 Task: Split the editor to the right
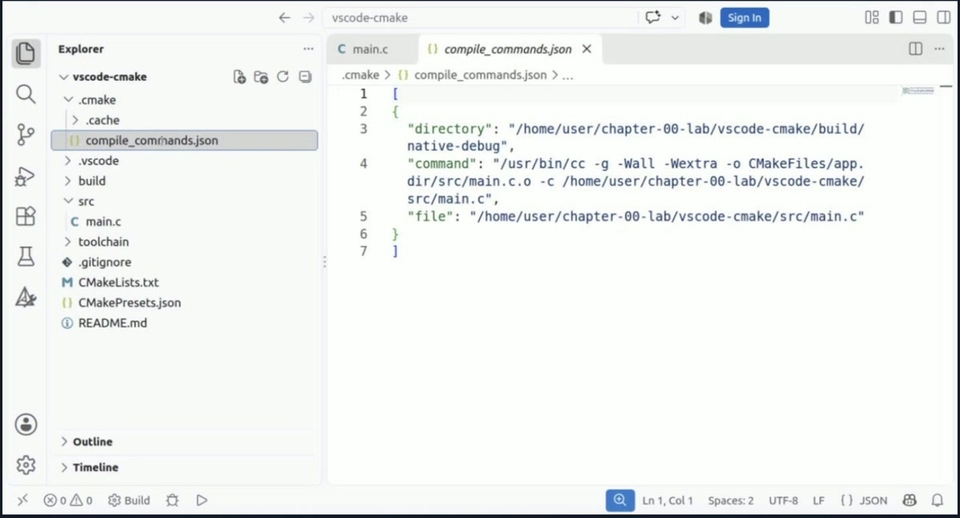point(915,49)
